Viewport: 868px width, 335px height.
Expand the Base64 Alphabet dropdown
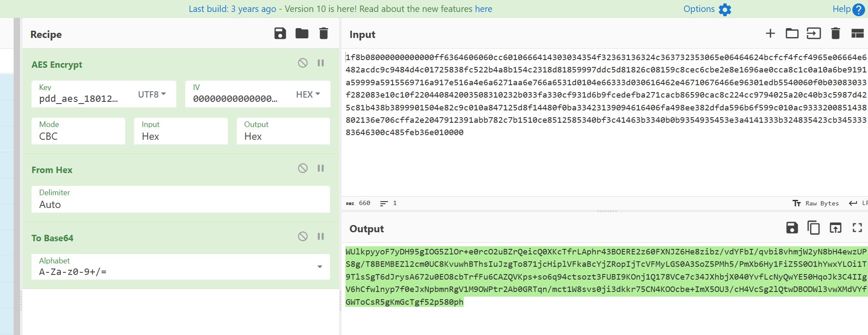click(x=319, y=267)
